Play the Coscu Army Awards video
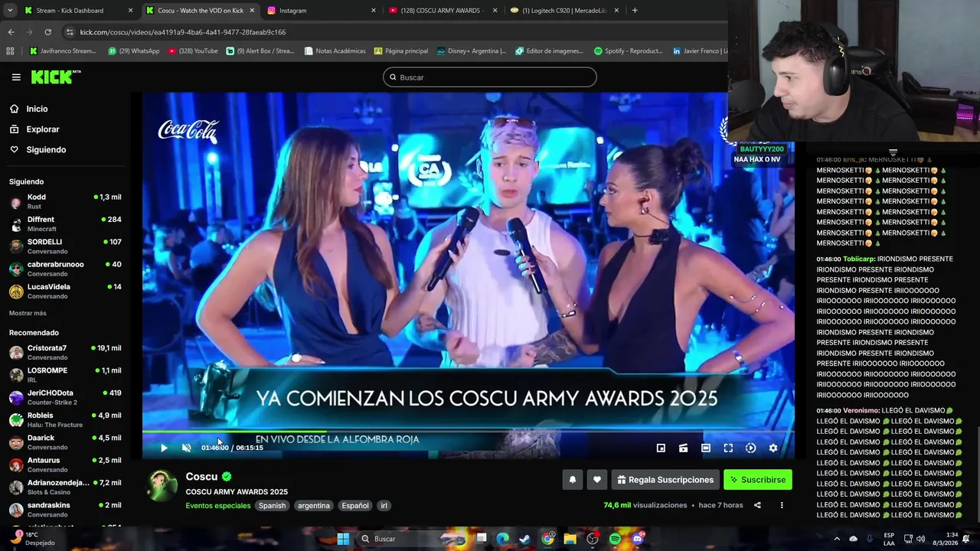This screenshot has height=551, width=980. point(164,448)
